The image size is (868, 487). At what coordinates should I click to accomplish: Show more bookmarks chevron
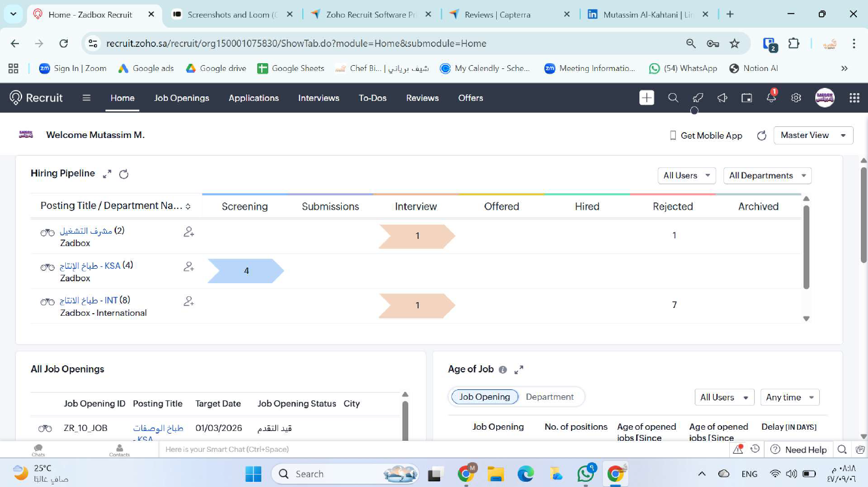tap(845, 68)
